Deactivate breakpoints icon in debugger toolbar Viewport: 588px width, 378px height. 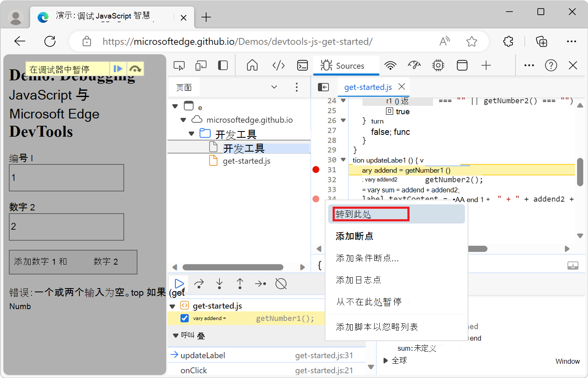[281, 284]
